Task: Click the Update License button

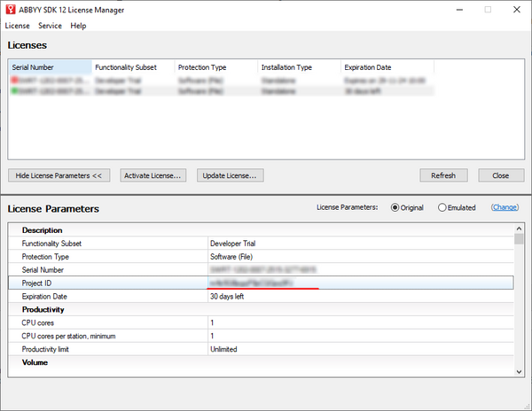Action: coord(230,175)
